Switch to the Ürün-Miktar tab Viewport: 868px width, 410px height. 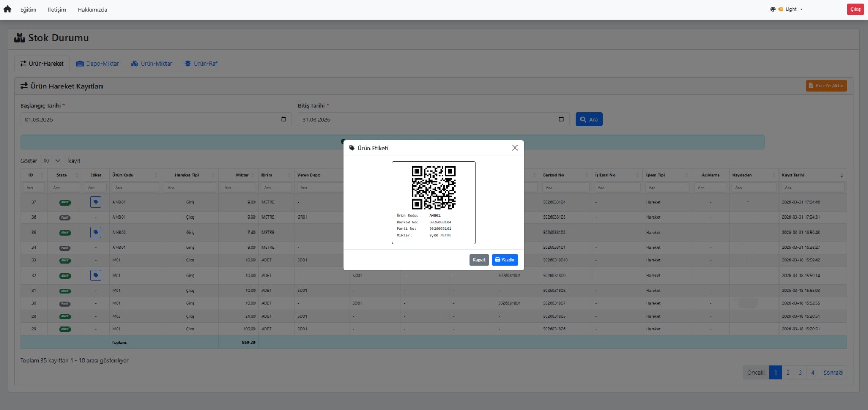click(151, 63)
